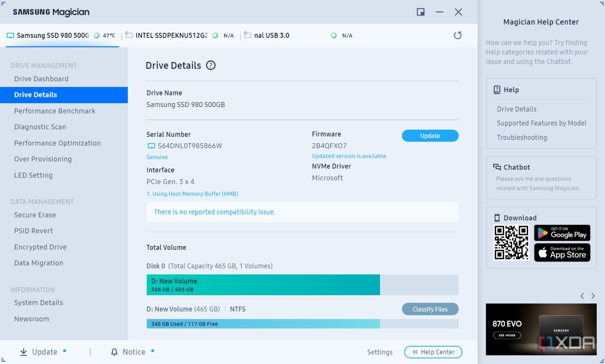
Task: Open Newsroom section
Action: point(31,319)
